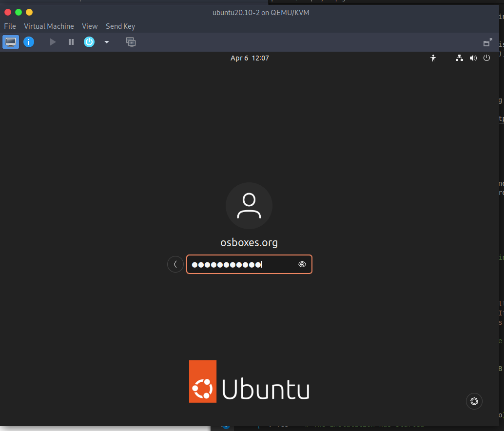Switch the VM viewer to fullscreen
The image size is (504, 431).
pyautogui.click(x=487, y=42)
